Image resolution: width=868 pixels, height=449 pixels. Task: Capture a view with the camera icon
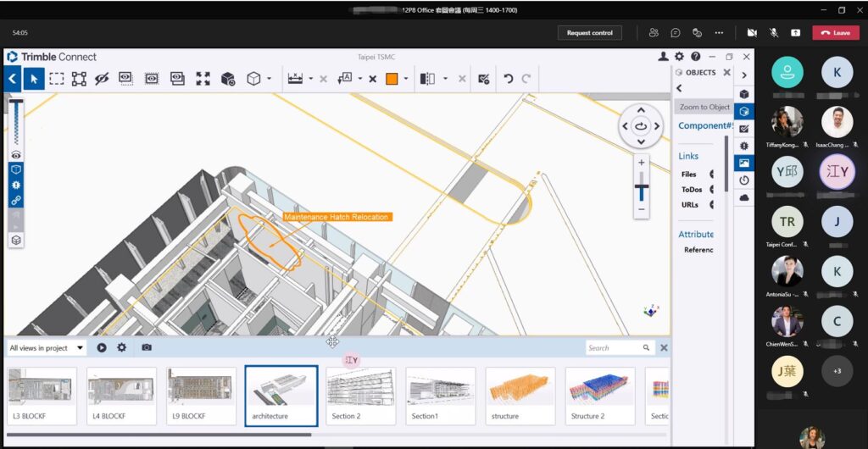click(x=147, y=347)
